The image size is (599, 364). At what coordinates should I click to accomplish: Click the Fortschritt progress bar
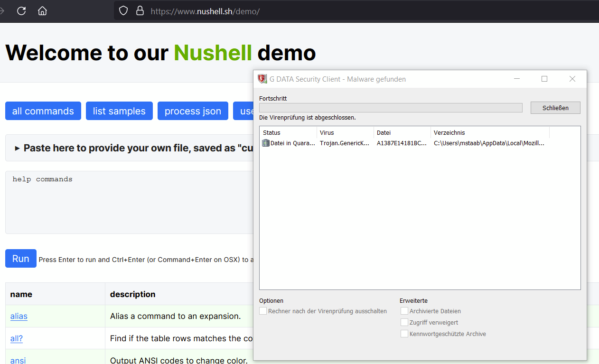(x=391, y=108)
